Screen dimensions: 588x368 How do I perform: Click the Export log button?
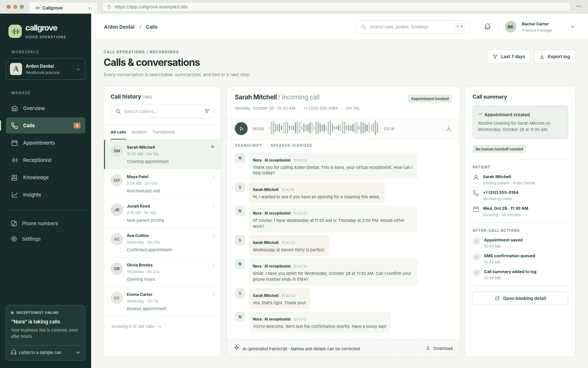click(x=555, y=57)
